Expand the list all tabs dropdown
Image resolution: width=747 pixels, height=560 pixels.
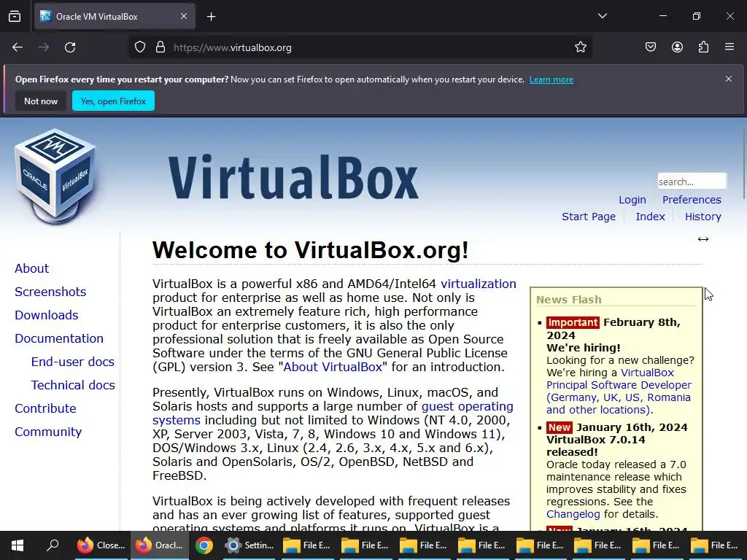point(602,16)
